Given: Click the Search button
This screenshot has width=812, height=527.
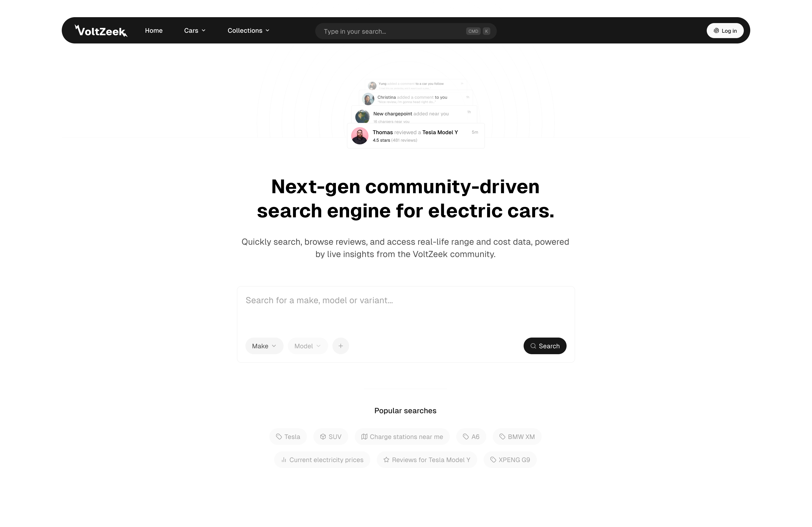Looking at the screenshot, I should pos(545,345).
